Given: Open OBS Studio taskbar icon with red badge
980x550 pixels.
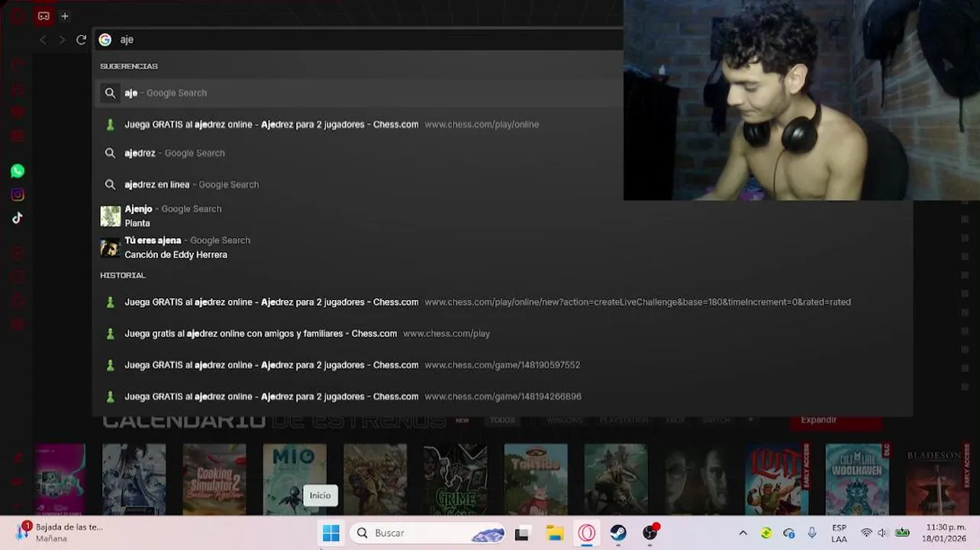Looking at the screenshot, I should click(x=650, y=533).
